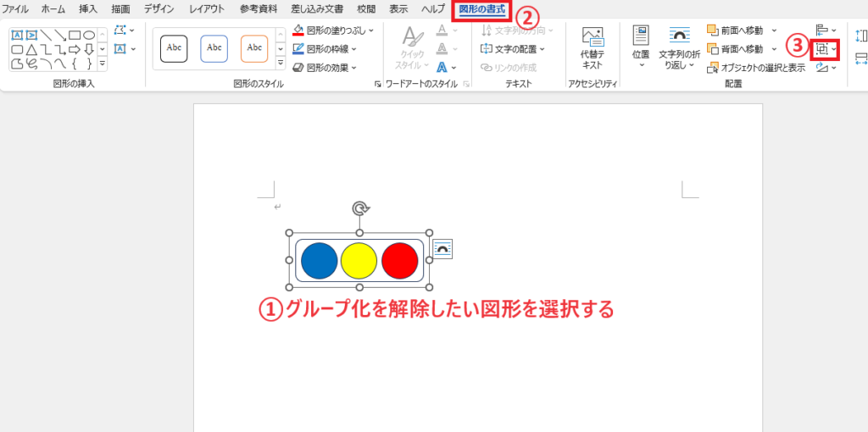Open the shape styles dialog launcher

(x=378, y=84)
